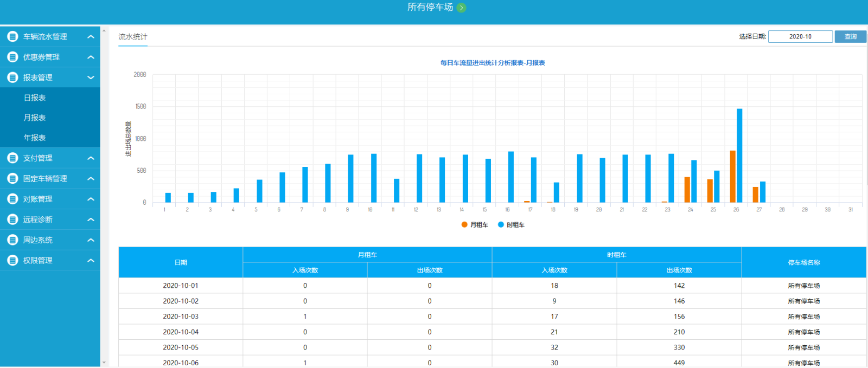
Task: Expand the 周边系统 menu chevron
Action: point(91,240)
